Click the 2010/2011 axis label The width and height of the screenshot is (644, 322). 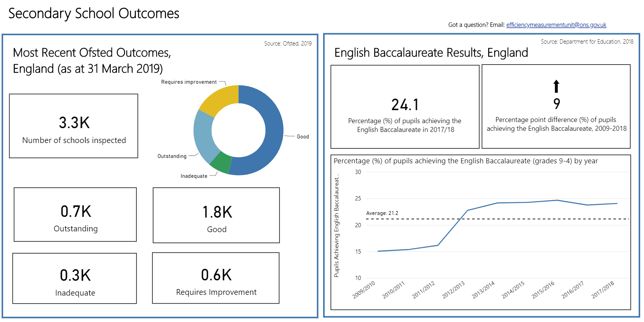pyautogui.click(x=394, y=290)
